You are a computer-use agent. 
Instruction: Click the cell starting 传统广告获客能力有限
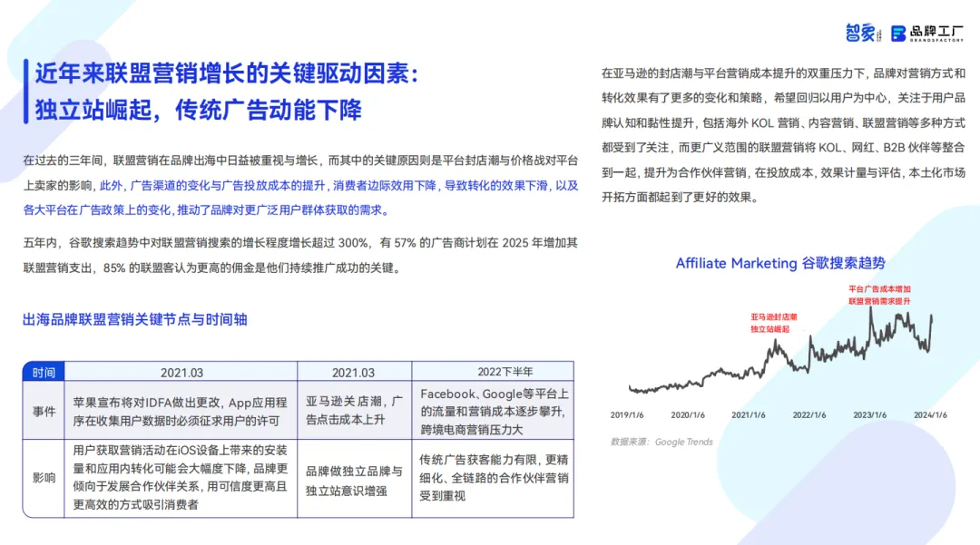[494, 478]
